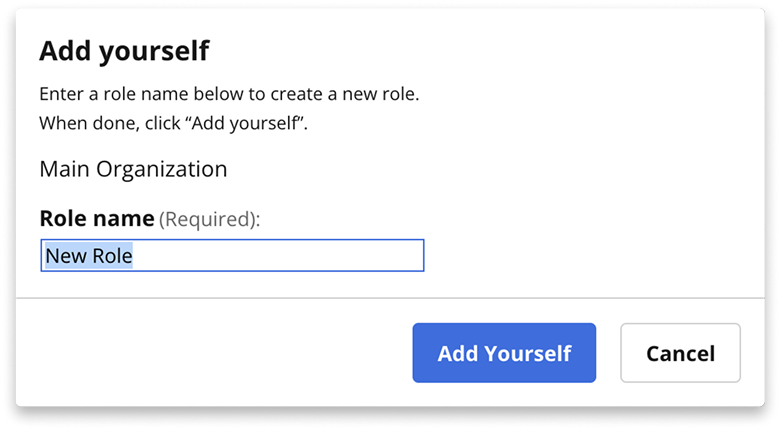Screen dimensions: 780x430
Task: Select the "Main Organization" label
Action: click(133, 169)
